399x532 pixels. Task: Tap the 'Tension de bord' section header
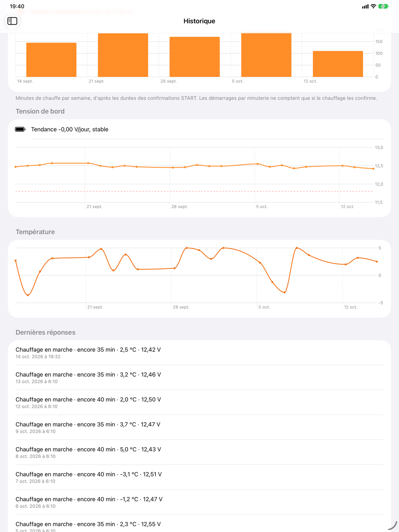tap(40, 111)
